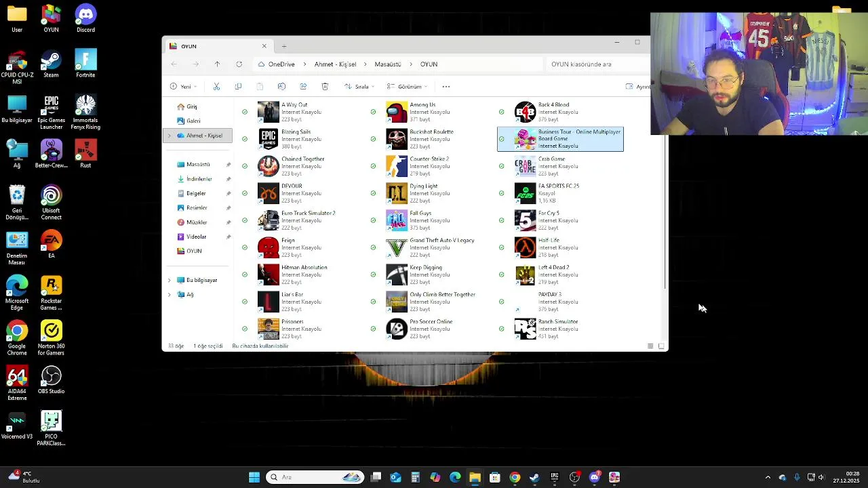This screenshot has height=488, width=868.
Task: Toggle the Ayrıntılar details pane
Action: 637,87
